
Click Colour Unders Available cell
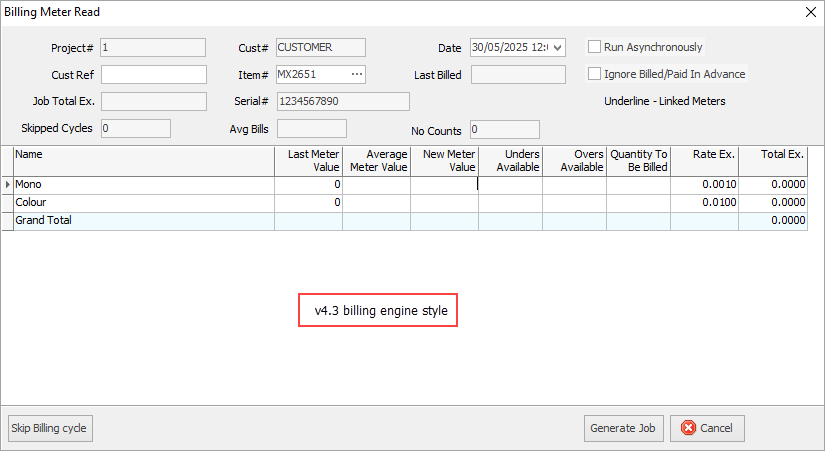[x=511, y=203]
